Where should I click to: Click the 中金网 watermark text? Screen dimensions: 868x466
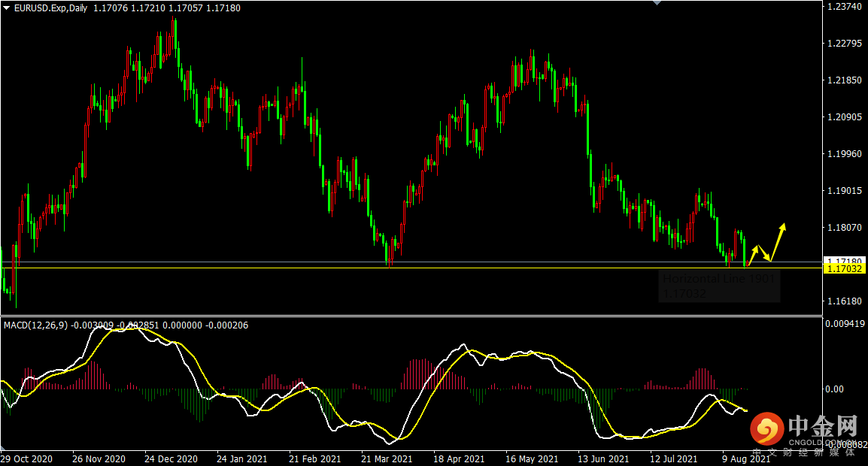(822, 427)
